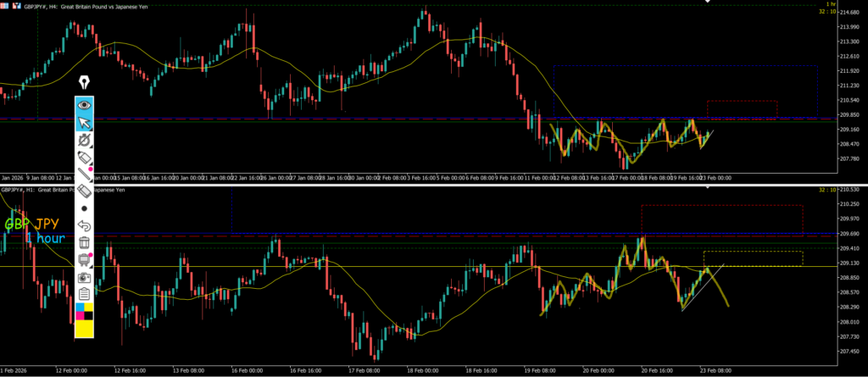Open the whiteboard screen tool
Image resolution: width=868 pixels, height=377 pixels.
tap(85, 260)
